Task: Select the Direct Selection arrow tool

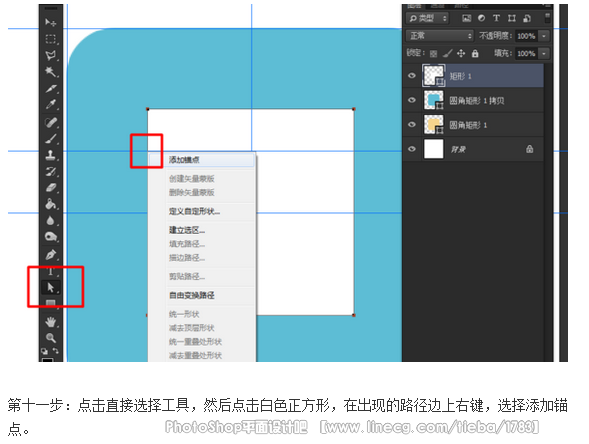Action: (x=50, y=287)
